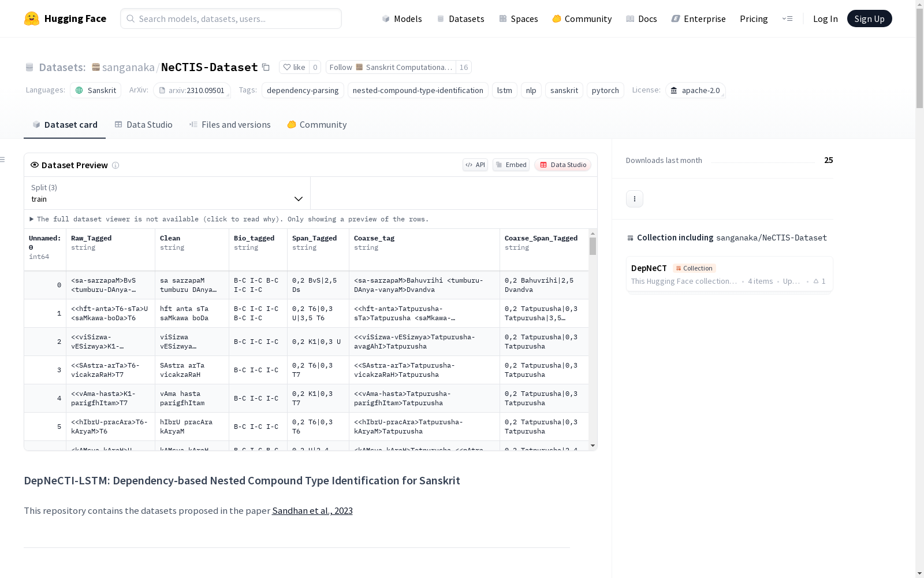
Task: Toggle the table of contents sidebar icon
Action: (x=3, y=160)
